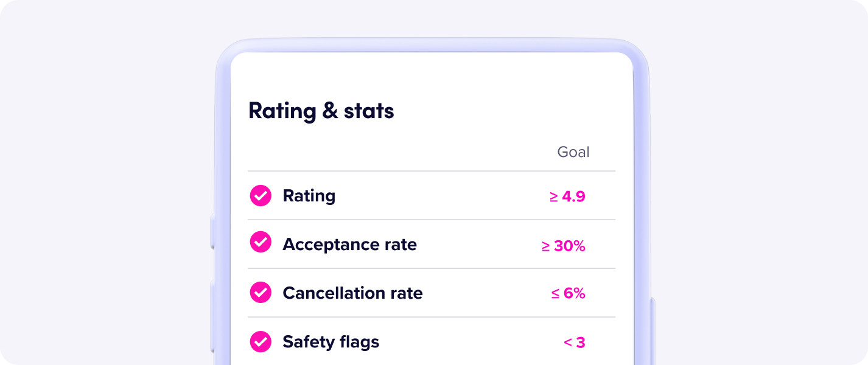Click the Goal column header
The height and width of the screenshot is (365, 868).
pos(573,151)
